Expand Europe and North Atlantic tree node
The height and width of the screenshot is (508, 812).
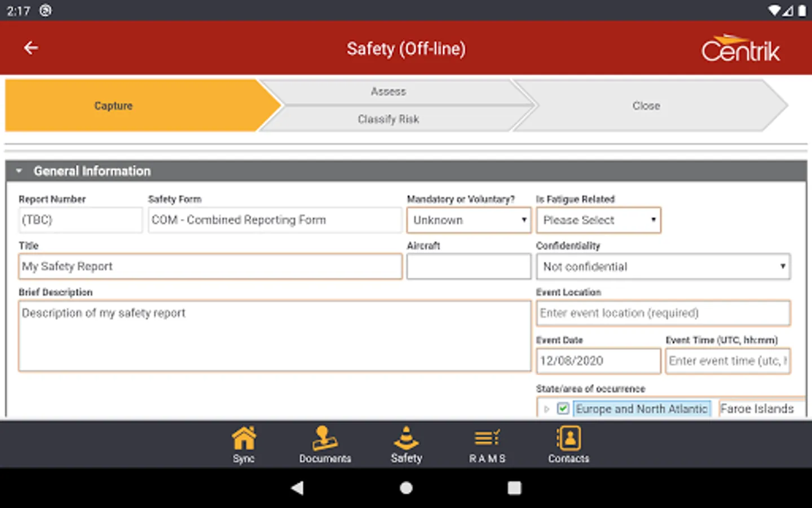pyautogui.click(x=546, y=409)
